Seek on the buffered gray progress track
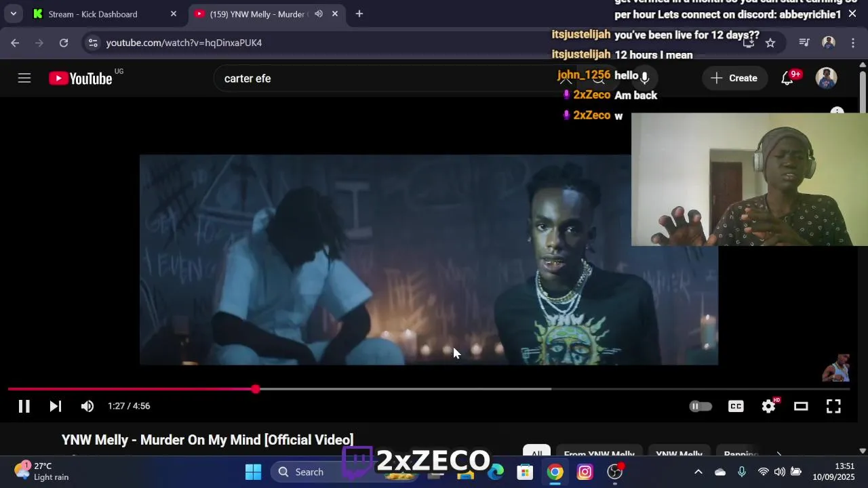 click(x=403, y=389)
